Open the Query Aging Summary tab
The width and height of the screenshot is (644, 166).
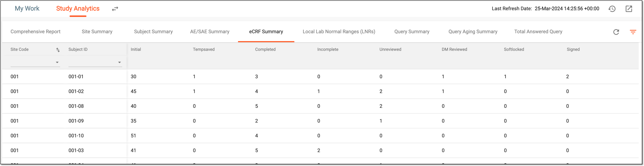point(473,32)
